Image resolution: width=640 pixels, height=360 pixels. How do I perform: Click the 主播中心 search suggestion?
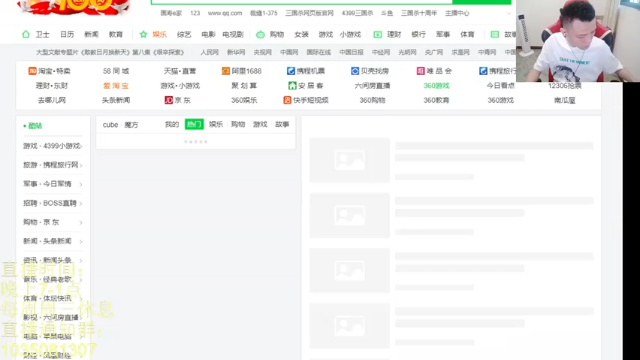pos(457,13)
